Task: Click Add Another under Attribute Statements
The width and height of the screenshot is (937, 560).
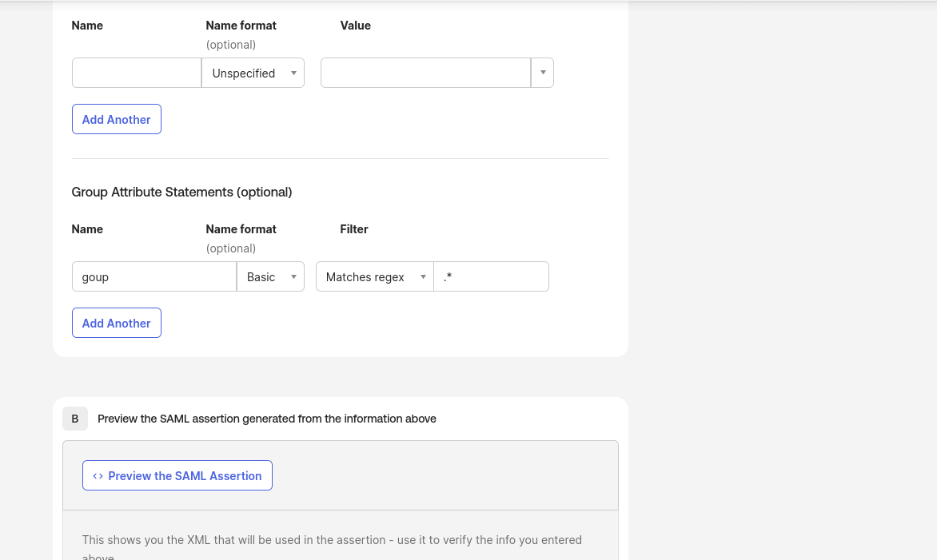Action: click(x=116, y=119)
